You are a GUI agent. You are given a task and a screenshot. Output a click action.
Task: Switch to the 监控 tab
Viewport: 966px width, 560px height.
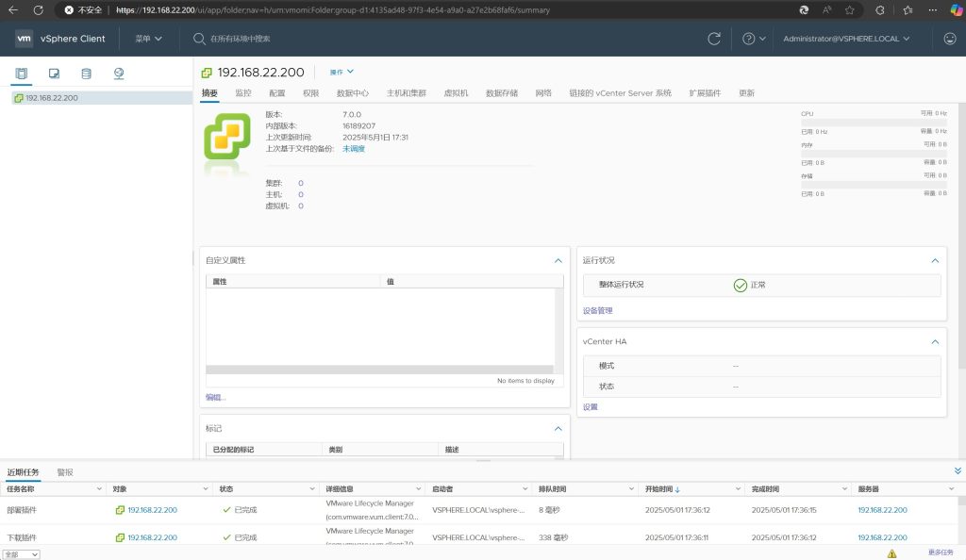coord(243,93)
